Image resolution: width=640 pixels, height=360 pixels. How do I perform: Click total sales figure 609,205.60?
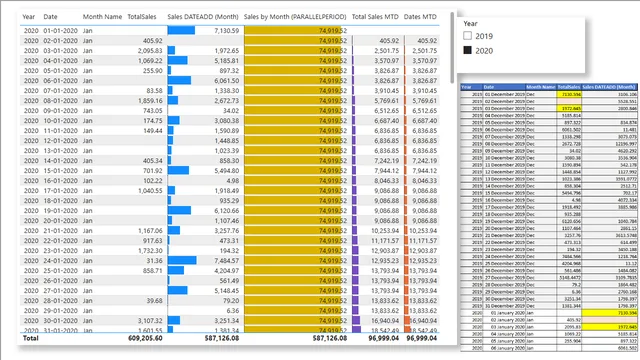pyautogui.click(x=145, y=338)
